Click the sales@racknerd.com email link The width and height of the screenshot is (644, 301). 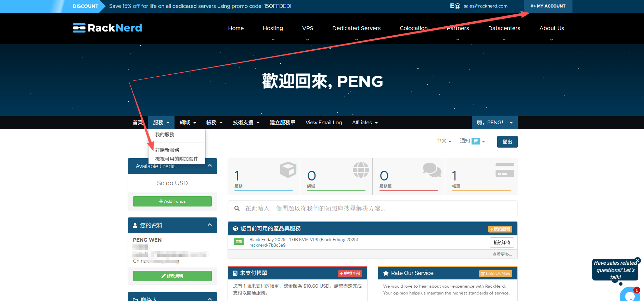coord(486,6)
